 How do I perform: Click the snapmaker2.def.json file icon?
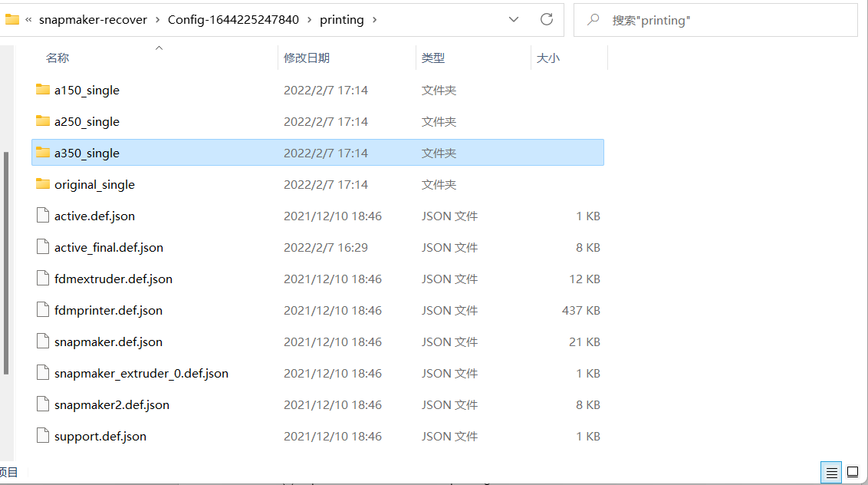[43, 404]
